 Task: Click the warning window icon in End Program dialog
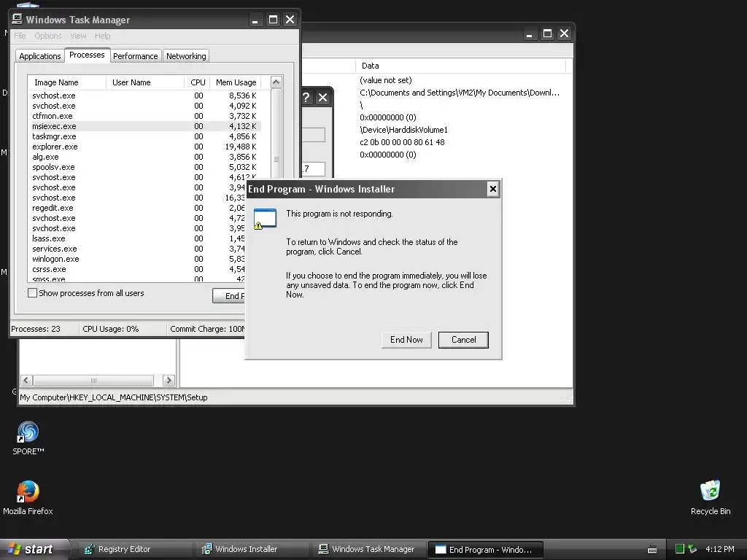click(265, 219)
